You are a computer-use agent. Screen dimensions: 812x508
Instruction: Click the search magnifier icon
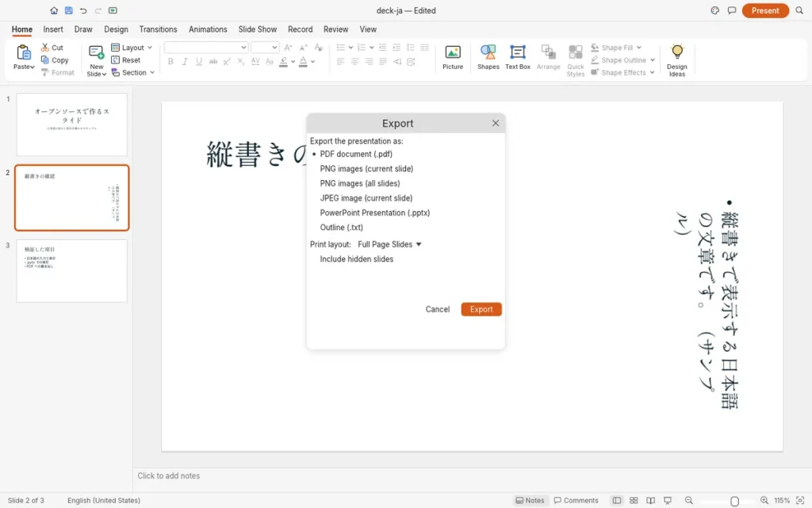pyautogui.click(x=799, y=10)
